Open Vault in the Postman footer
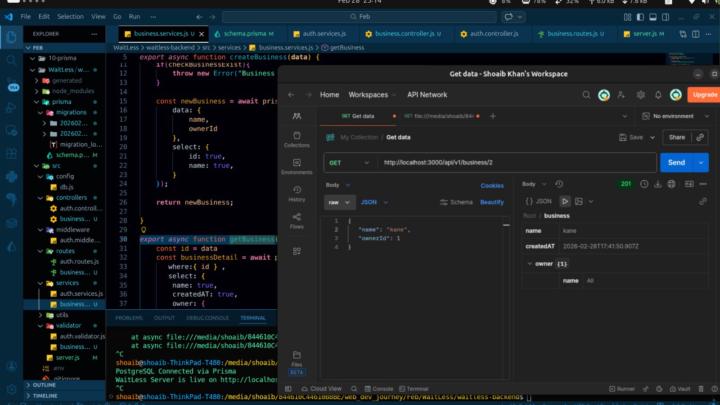 (679, 389)
